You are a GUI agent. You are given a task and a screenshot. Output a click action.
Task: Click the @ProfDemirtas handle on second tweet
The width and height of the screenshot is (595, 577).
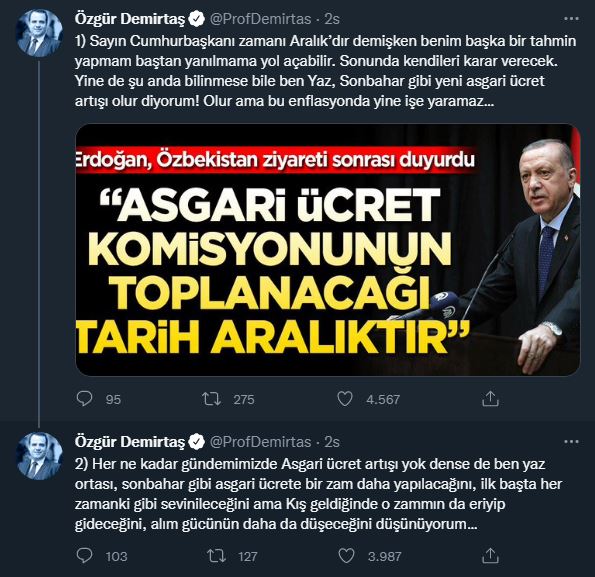pyautogui.click(x=261, y=442)
